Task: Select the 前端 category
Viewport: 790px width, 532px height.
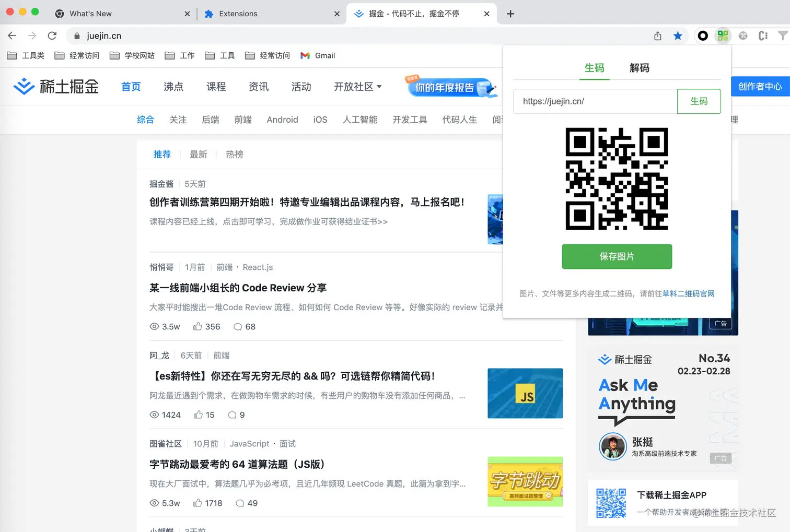Action: pyautogui.click(x=243, y=120)
